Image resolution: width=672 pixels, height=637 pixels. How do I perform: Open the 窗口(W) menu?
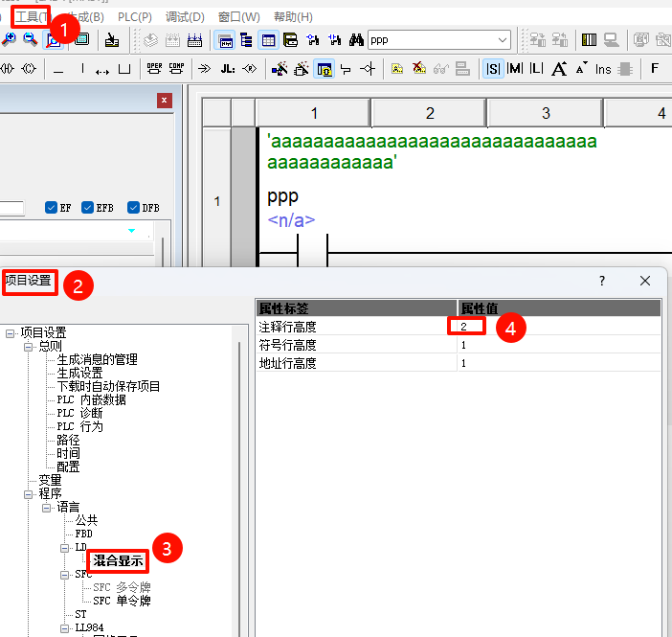click(x=238, y=17)
